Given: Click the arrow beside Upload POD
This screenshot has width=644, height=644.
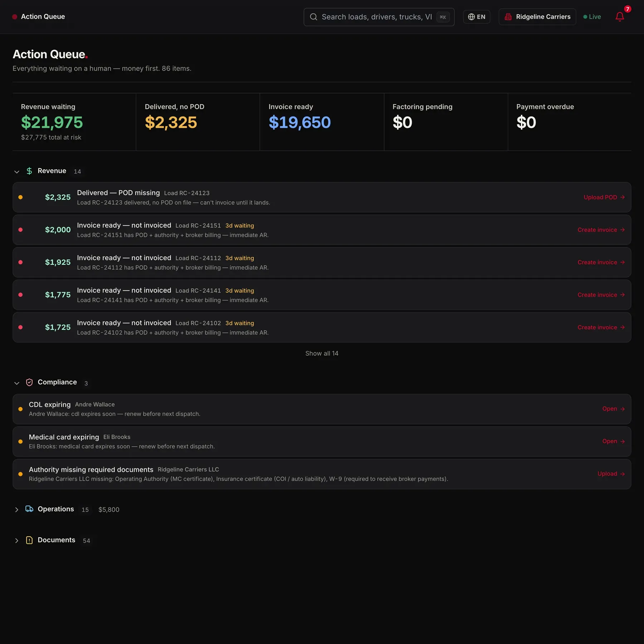Looking at the screenshot, I should (623, 197).
